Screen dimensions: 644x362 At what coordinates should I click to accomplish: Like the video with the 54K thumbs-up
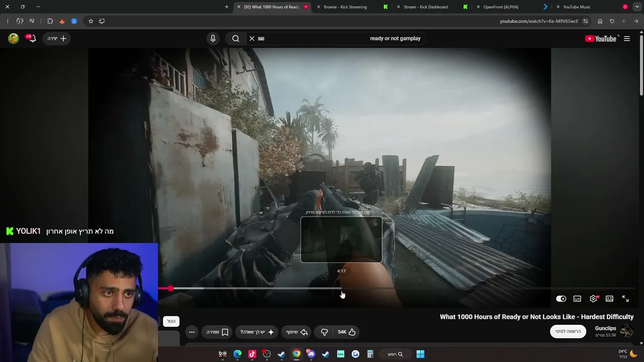pyautogui.click(x=347, y=332)
